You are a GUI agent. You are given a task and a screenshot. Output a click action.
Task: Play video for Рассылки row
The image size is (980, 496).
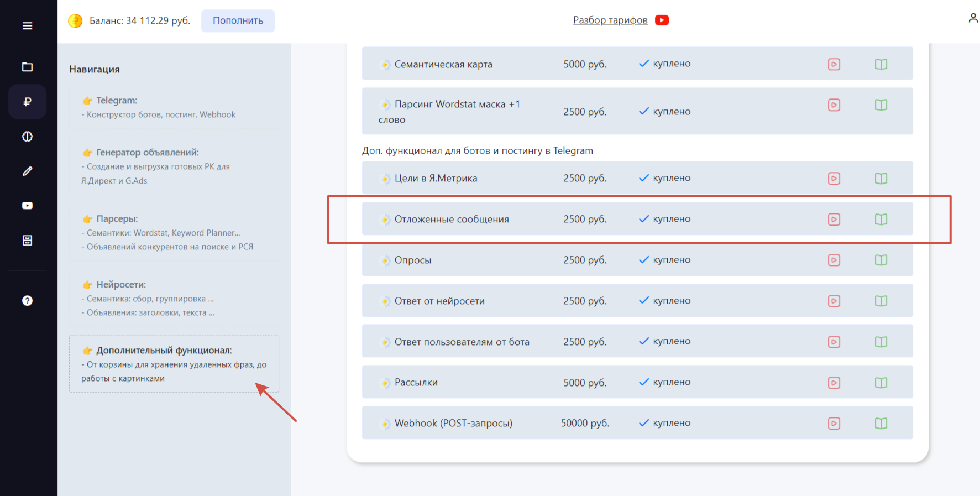pos(834,383)
